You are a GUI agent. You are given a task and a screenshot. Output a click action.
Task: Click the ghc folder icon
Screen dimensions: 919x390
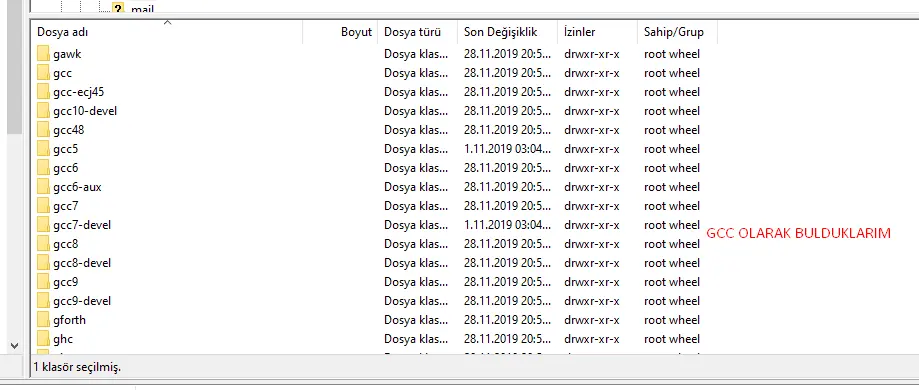point(43,339)
